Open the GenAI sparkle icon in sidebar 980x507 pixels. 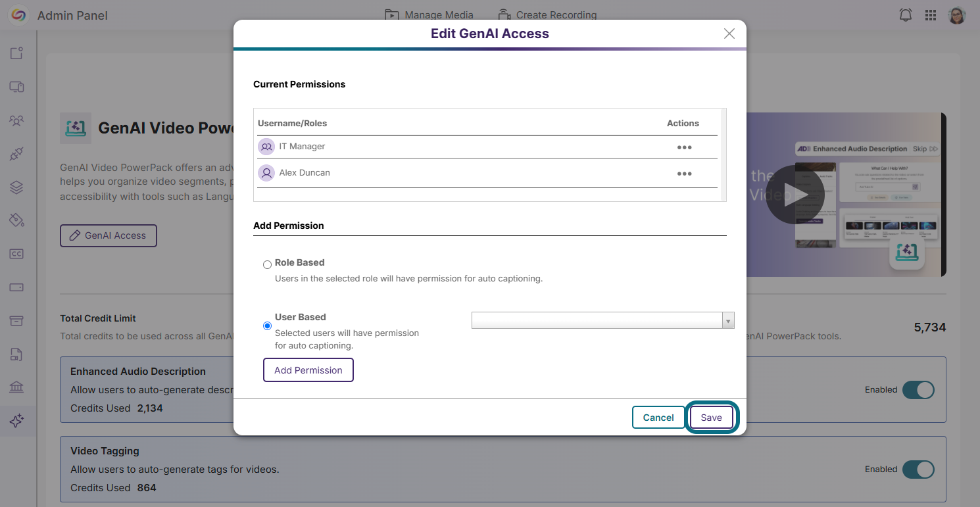pos(17,420)
